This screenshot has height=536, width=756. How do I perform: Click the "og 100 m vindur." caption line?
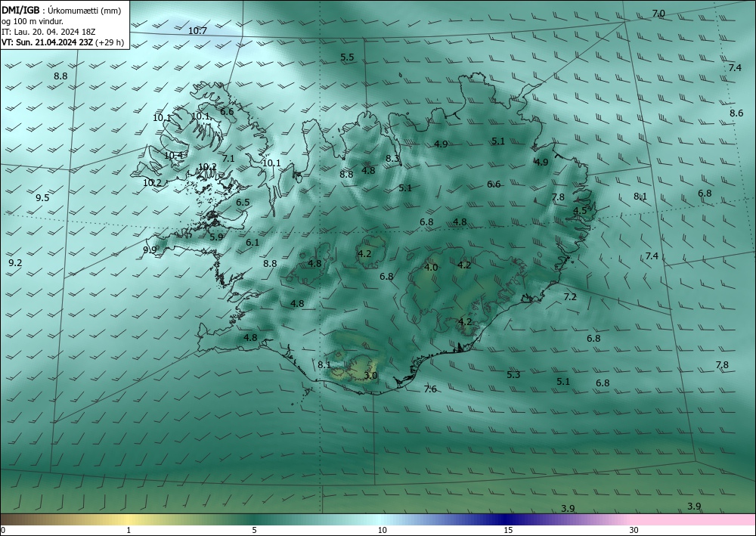(33, 20)
